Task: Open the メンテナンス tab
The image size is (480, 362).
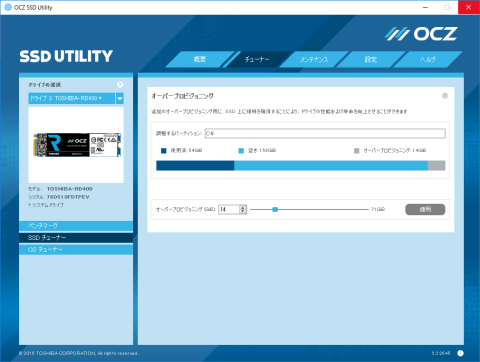Action: [x=314, y=59]
